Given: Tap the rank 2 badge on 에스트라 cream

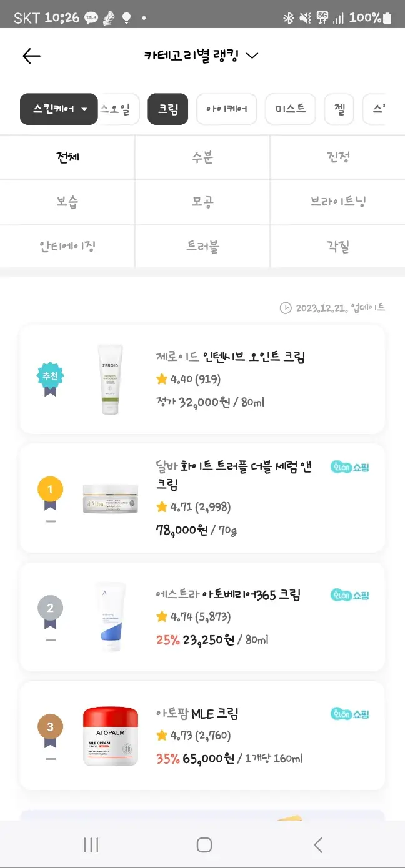Looking at the screenshot, I should point(50,608).
